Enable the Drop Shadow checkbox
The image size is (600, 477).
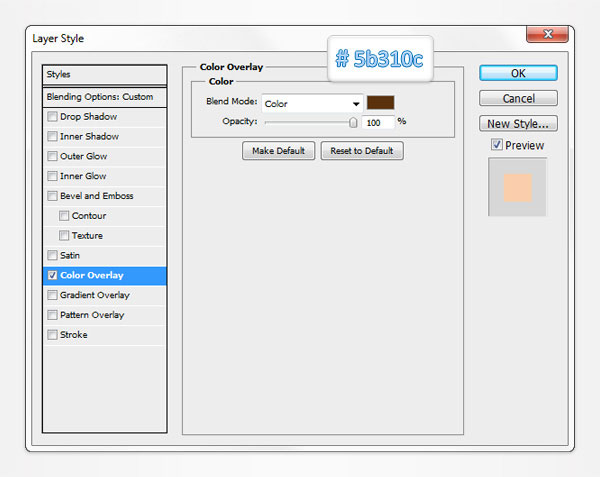click(52, 116)
